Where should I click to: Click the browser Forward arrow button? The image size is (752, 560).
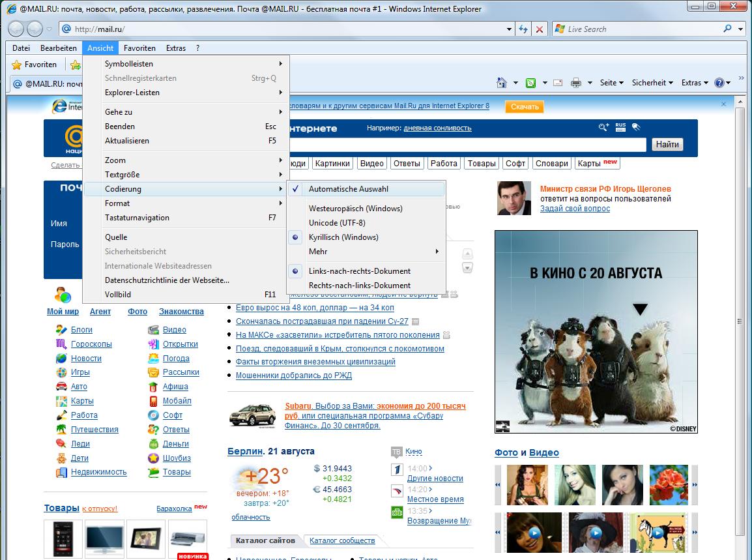click(35, 29)
